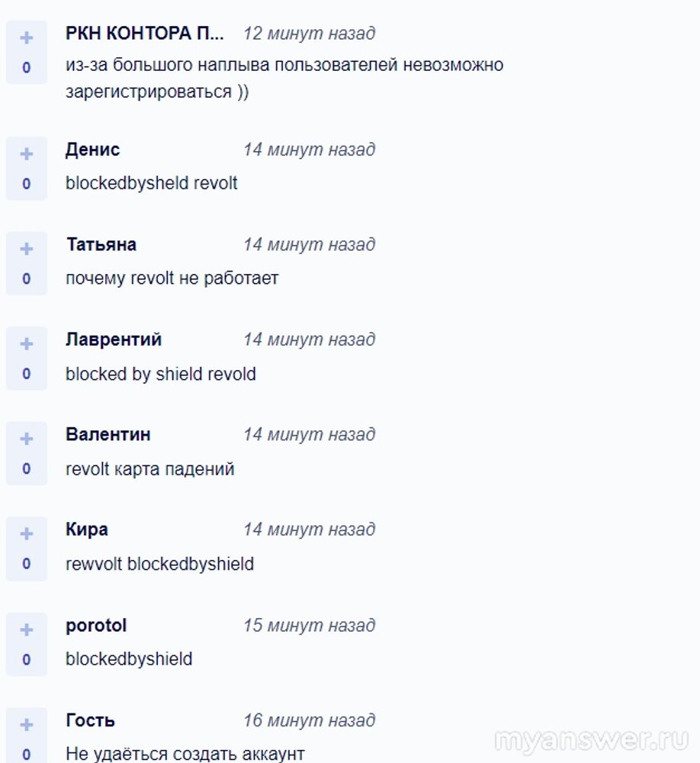Upvote porotol's blockedbyshield comment
The width and height of the screenshot is (700, 763).
[27, 629]
